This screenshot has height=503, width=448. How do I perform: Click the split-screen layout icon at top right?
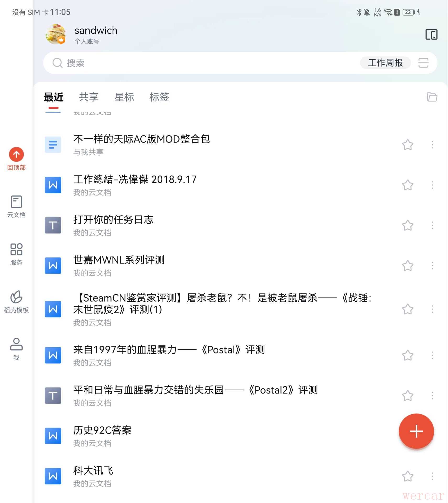point(431,35)
